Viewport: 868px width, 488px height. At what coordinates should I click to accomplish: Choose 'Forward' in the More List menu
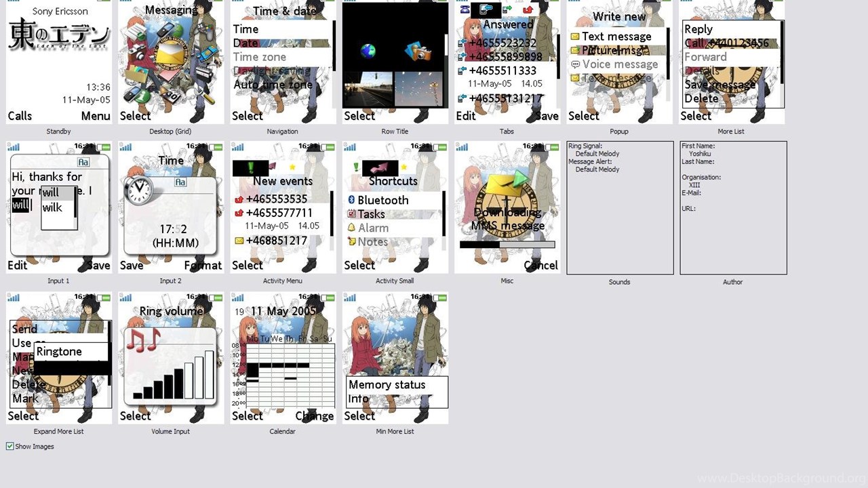click(705, 57)
